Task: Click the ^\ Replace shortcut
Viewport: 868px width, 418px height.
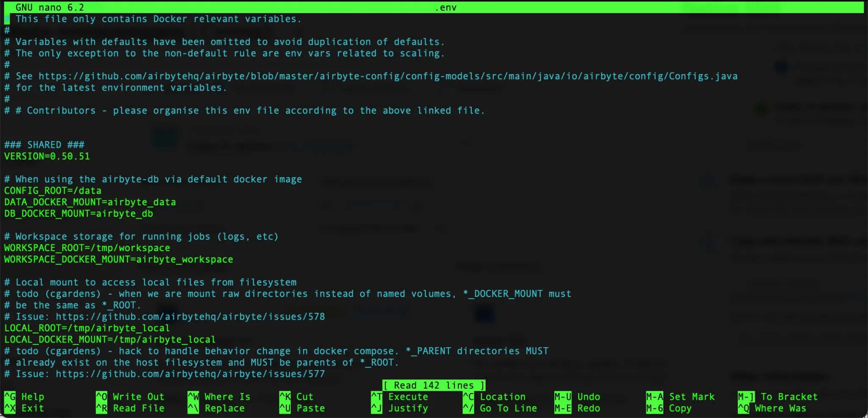Action: click(217, 408)
